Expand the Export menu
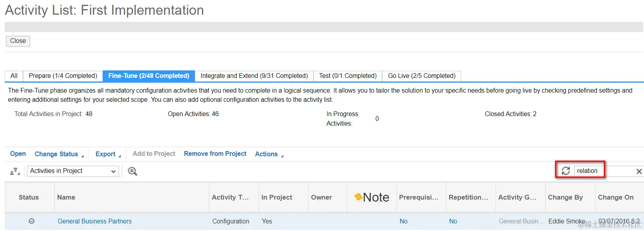644x231 pixels. [108, 154]
